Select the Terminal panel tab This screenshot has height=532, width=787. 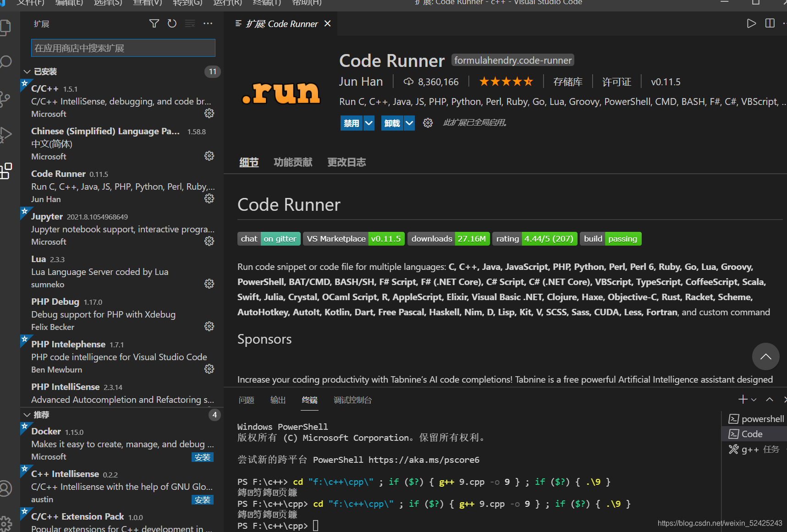[309, 400]
